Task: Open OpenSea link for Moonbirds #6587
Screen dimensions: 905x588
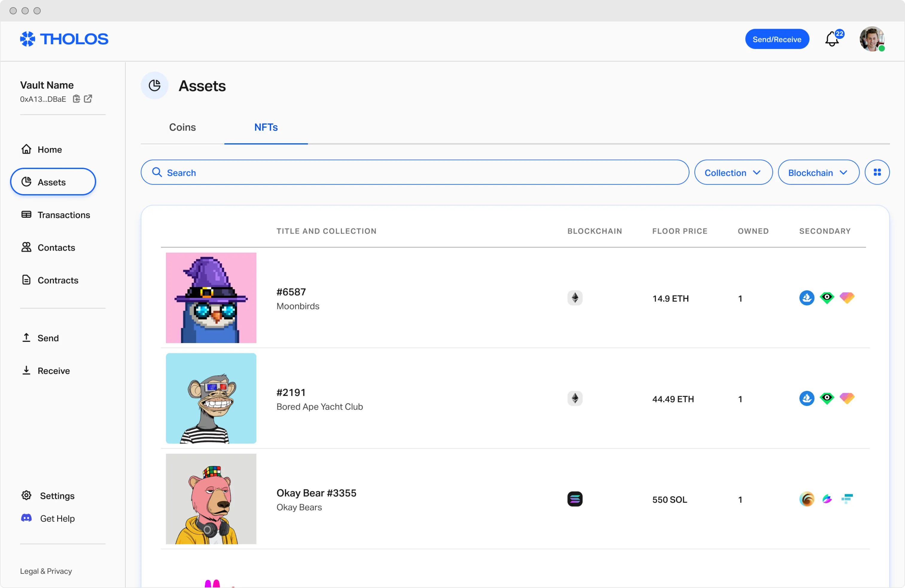Action: pos(807,298)
